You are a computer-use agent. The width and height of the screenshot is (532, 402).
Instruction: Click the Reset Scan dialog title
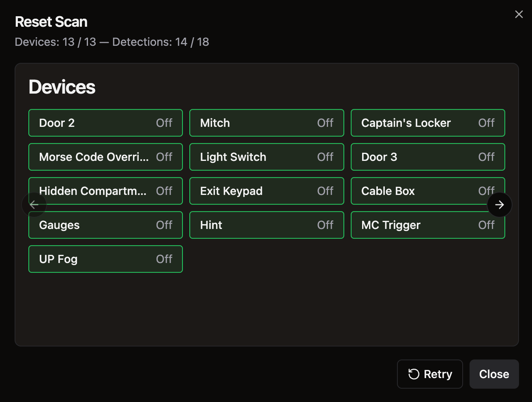point(51,22)
